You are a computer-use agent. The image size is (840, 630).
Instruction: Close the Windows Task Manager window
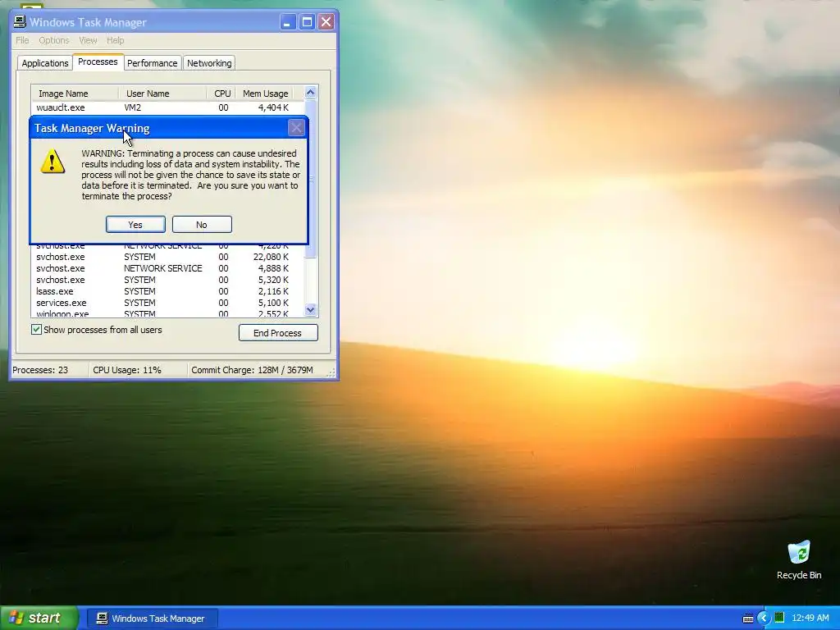pos(326,22)
